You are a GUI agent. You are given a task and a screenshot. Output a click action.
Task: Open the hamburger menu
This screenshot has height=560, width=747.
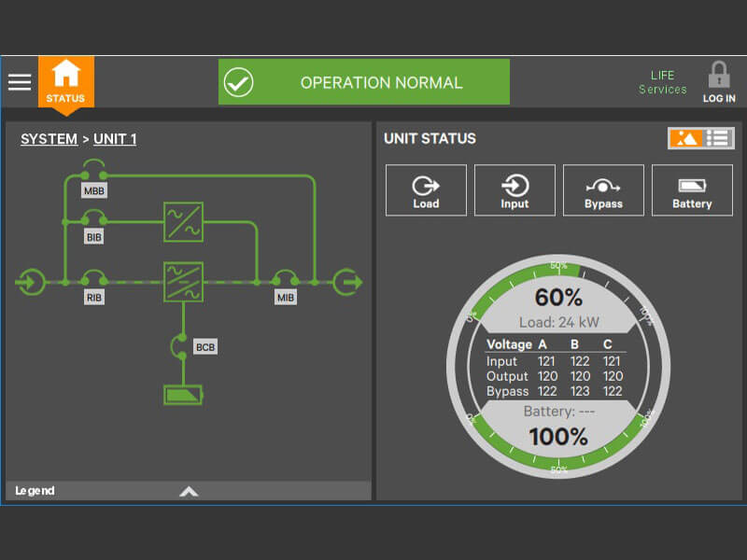(x=20, y=82)
